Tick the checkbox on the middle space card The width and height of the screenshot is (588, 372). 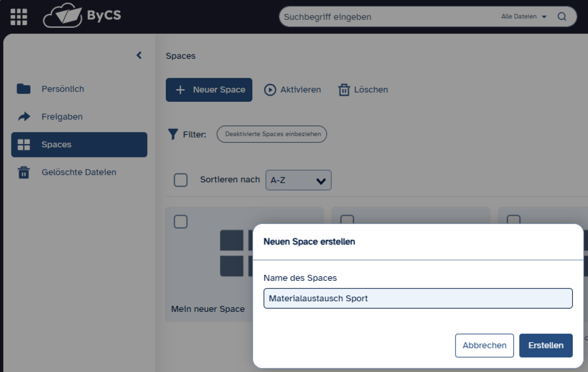point(347,221)
